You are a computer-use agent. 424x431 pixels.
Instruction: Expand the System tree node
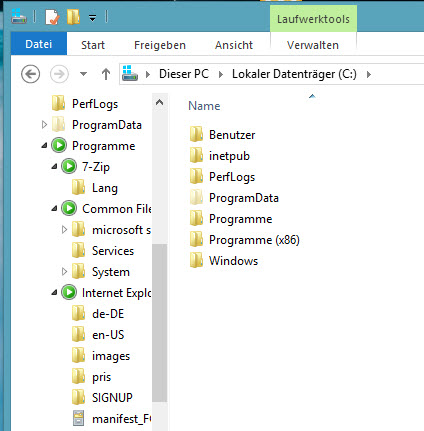64,272
